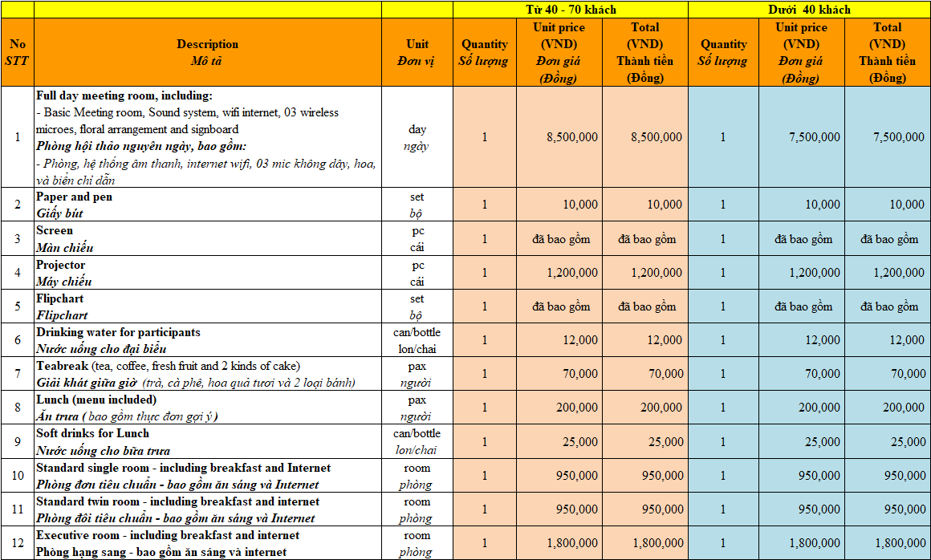Click row number 7 in the No column
This screenshot has height=560, width=931.
17,374
